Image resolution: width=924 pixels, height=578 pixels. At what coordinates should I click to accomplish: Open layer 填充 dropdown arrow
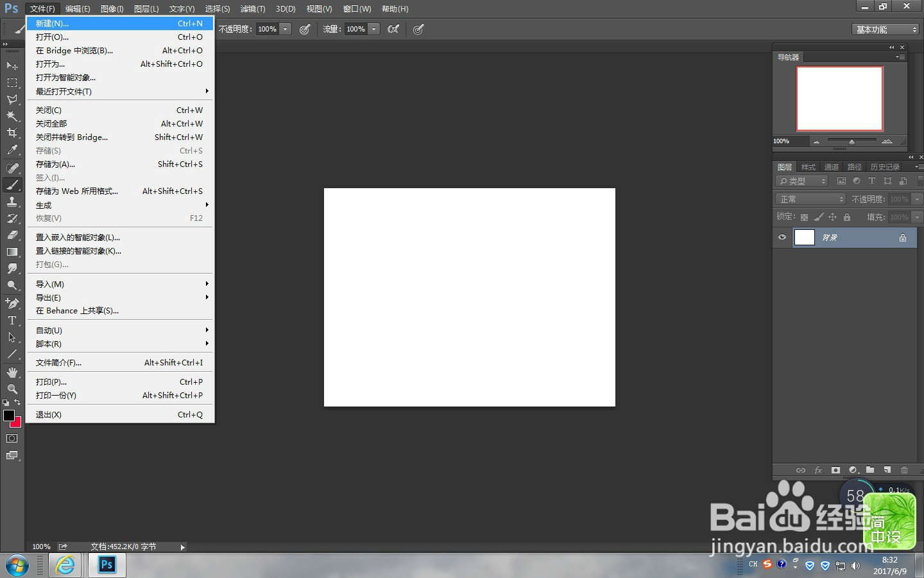point(918,217)
